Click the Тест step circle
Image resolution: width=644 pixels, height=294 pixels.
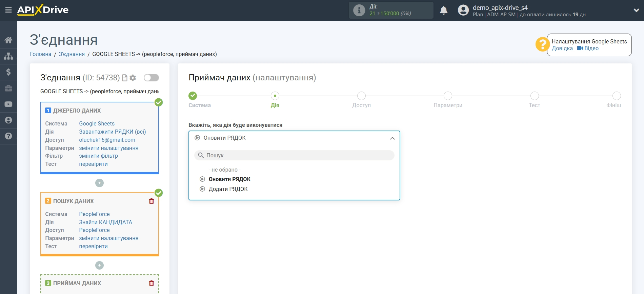coord(535,96)
